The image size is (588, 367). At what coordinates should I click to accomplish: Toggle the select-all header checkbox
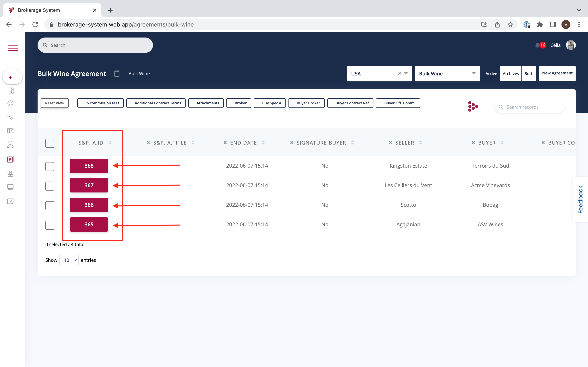(50, 143)
